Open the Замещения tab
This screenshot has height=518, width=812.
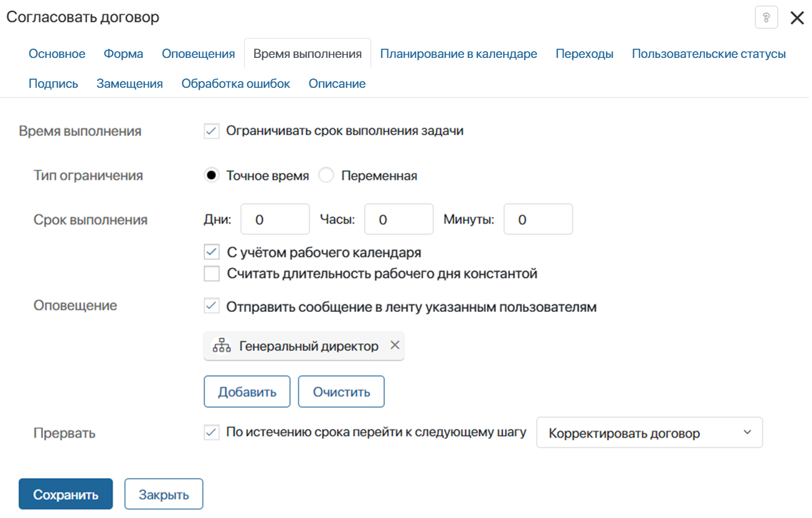pyautogui.click(x=130, y=83)
